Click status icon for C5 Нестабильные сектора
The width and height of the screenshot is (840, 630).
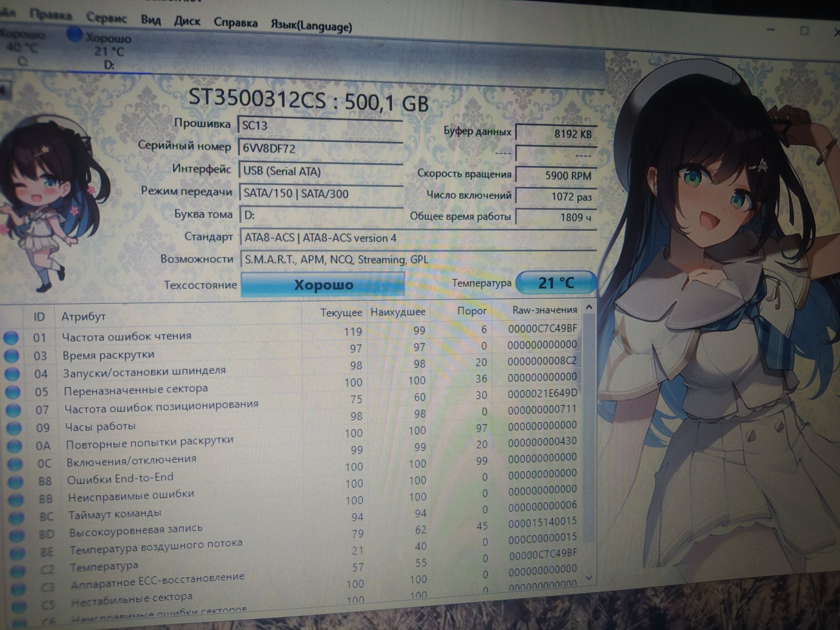click(19, 606)
